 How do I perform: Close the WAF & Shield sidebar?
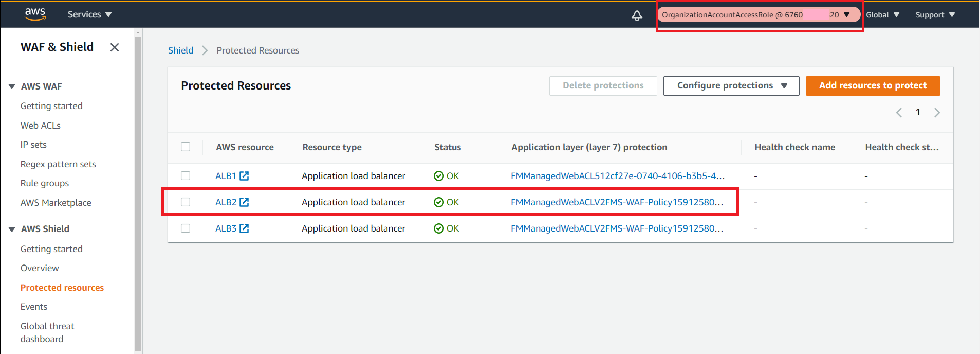[115, 47]
